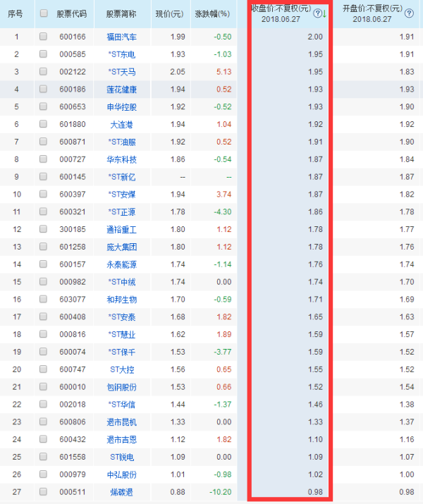Click stock code 600074
The width and height of the screenshot is (423, 504).
[73, 352]
